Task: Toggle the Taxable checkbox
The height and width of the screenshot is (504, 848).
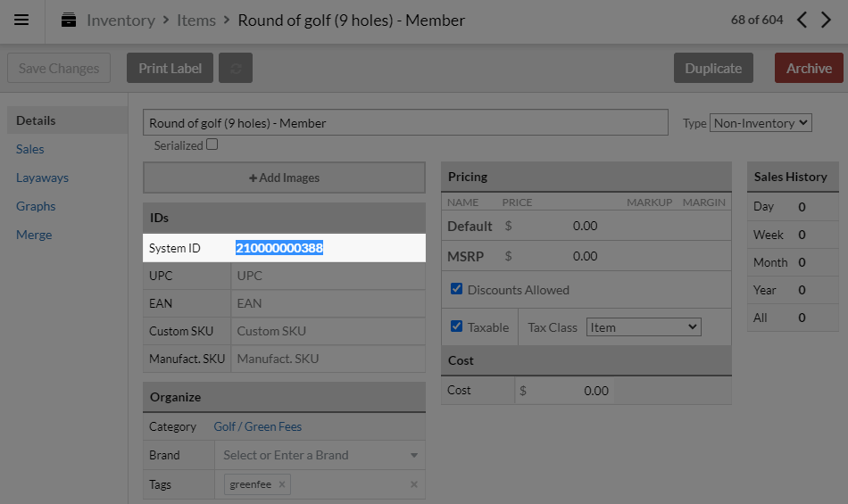Action: click(456, 326)
